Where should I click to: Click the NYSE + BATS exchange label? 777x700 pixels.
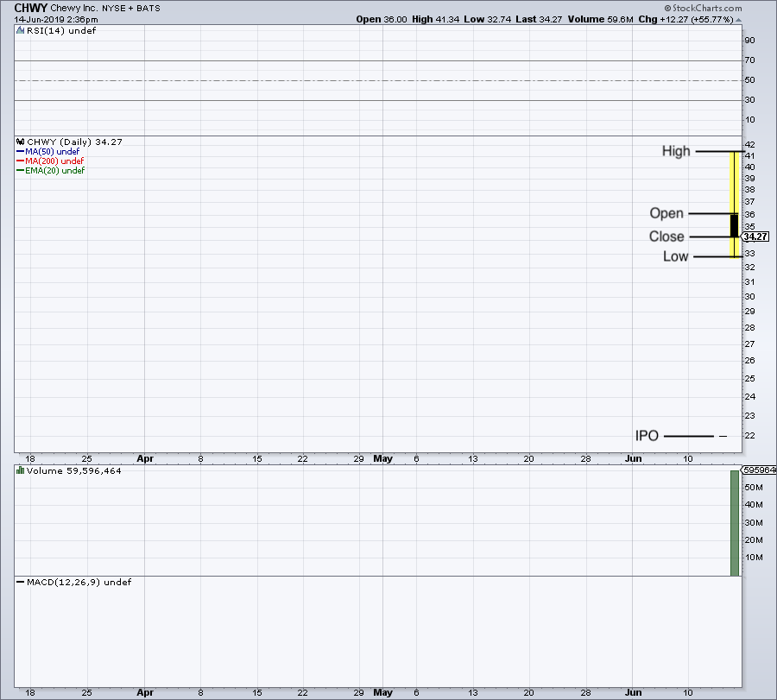[x=131, y=9]
